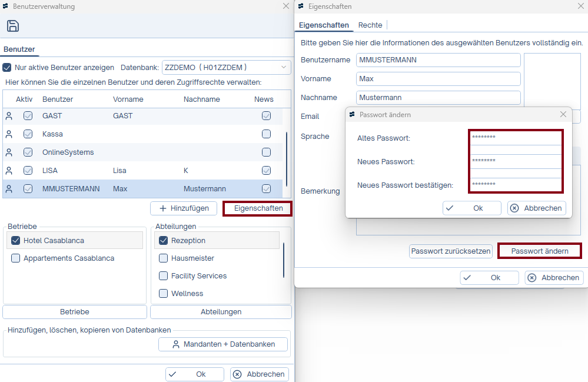Screen dimensions: 588x382
Task: Select the Eigenschaften tab
Action: 324,25
